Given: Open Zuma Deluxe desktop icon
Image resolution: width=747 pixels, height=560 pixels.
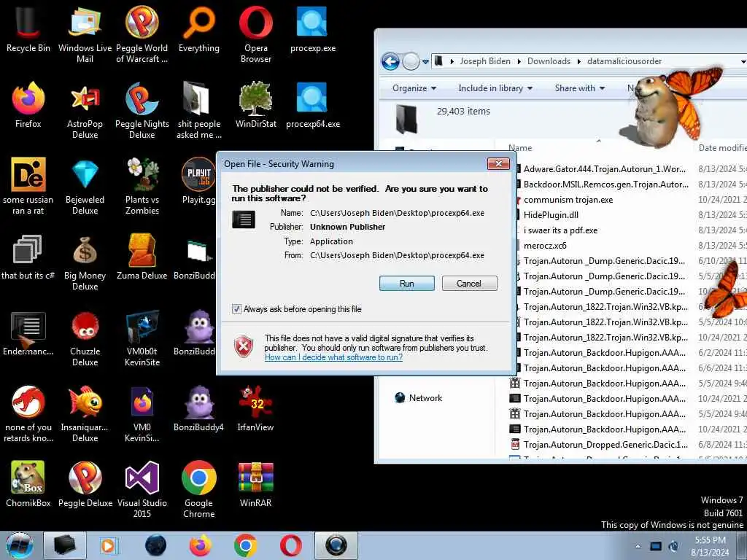Looking at the screenshot, I should [x=142, y=257].
